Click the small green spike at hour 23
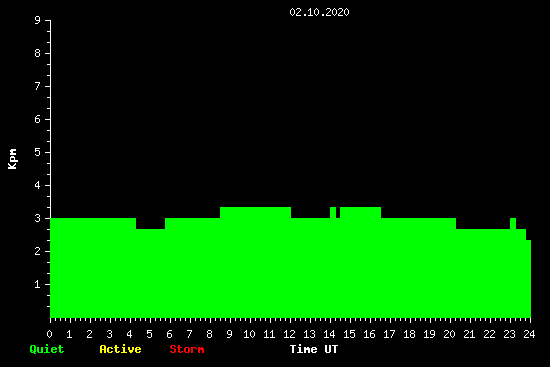This screenshot has width=550, height=367. [x=513, y=223]
